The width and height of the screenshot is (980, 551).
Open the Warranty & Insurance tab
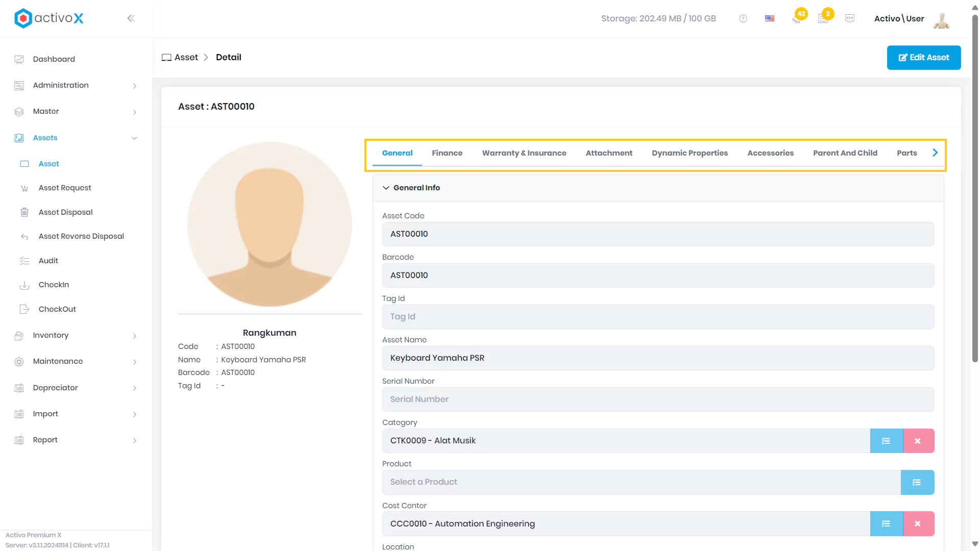click(524, 153)
